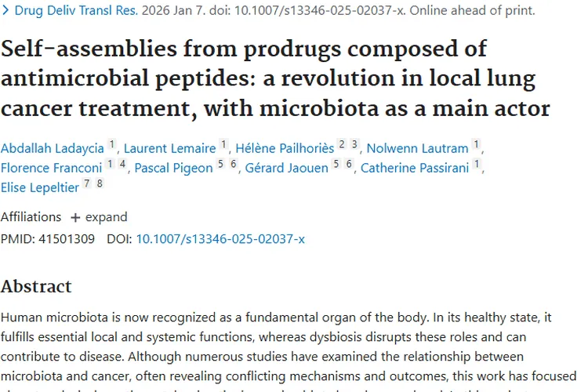Open author Catherine Passirani's page
This screenshot has height=392, width=588.
[x=416, y=168]
